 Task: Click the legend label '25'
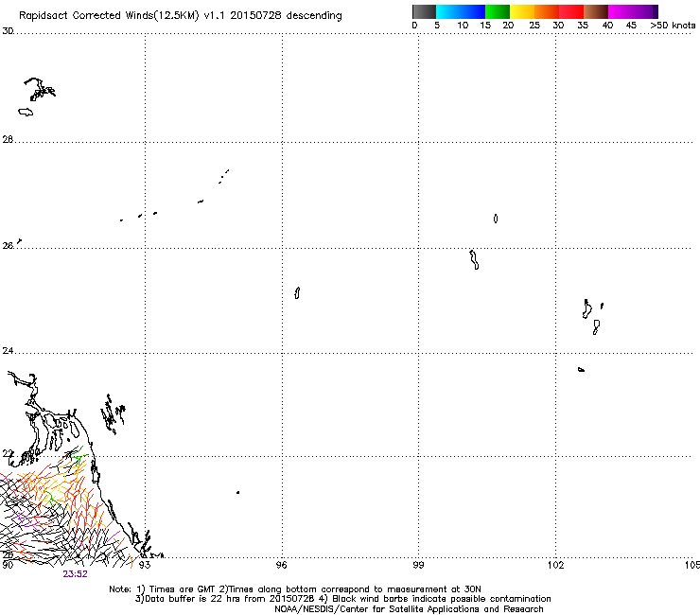[534, 26]
